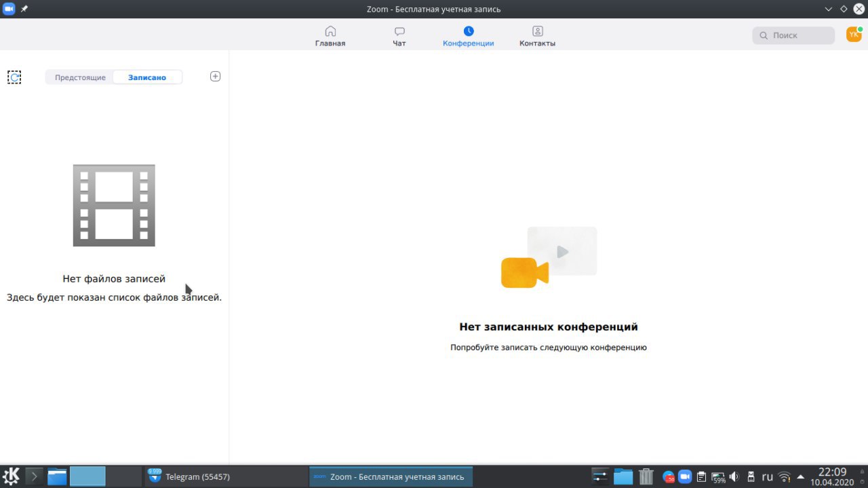
Task: Switch to the first virtual desktop in pager
Action: 87,476
